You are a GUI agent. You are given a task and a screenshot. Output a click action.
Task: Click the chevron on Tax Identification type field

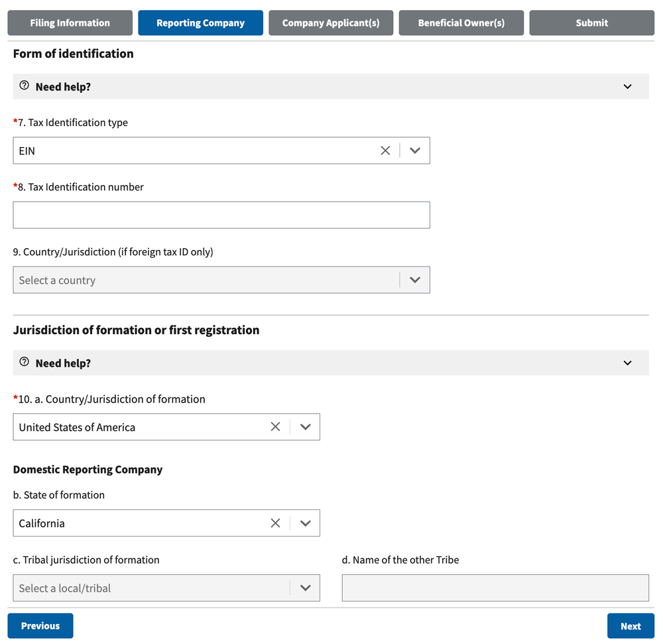[415, 151]
